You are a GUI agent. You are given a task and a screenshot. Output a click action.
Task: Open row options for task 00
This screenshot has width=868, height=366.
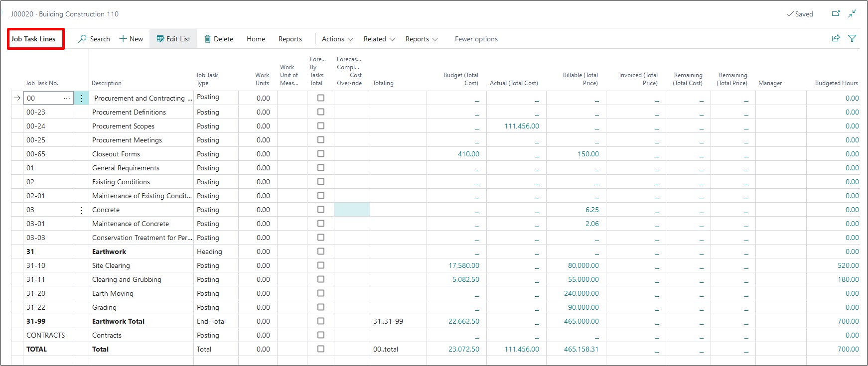[81, 98]
